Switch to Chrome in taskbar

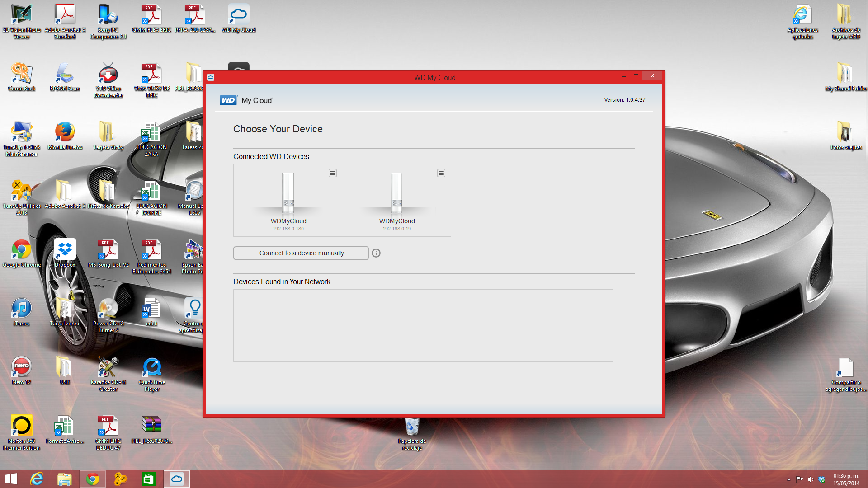tap(93, 479)
